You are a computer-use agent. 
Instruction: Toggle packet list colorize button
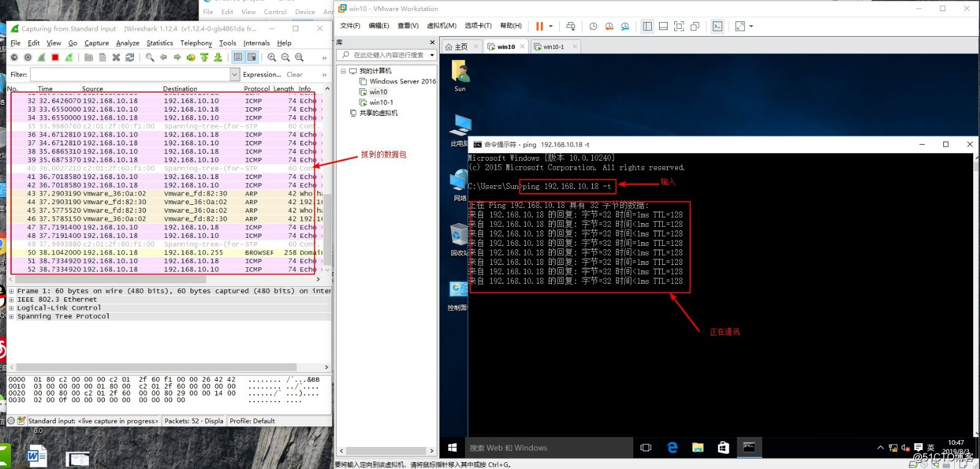238,57
